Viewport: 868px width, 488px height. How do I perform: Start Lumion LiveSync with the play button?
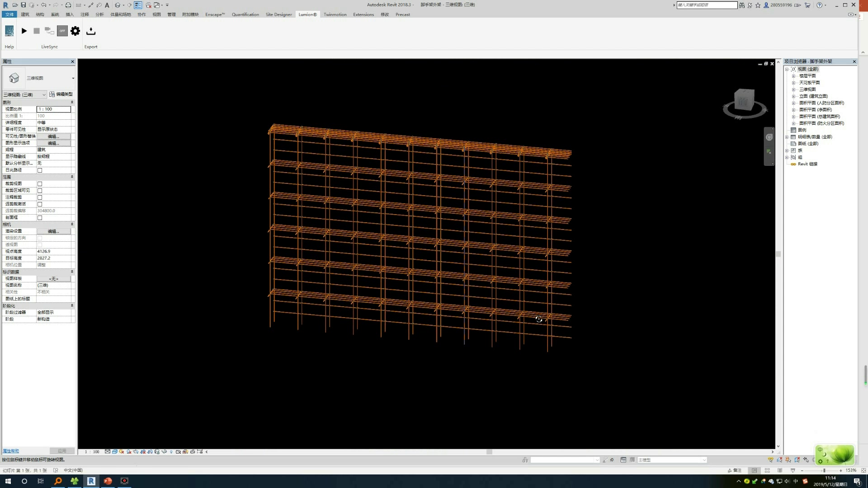[24, 31]
